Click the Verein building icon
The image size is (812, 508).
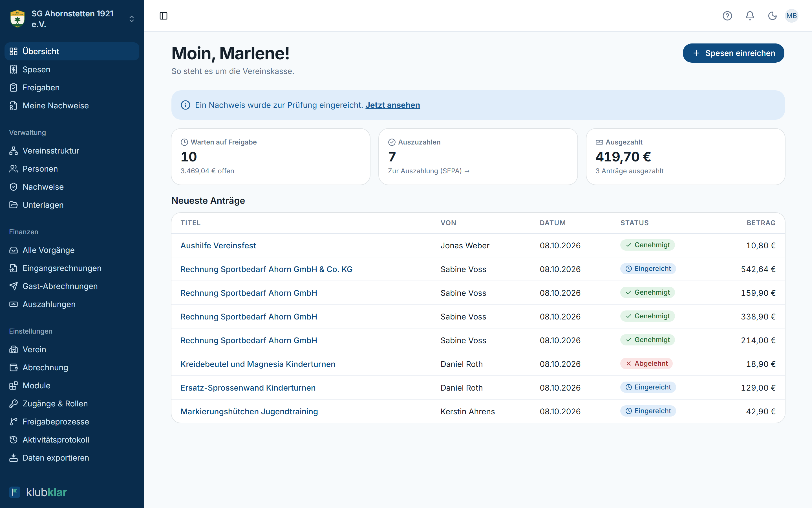pyautogui.click(x=14, y=349)
